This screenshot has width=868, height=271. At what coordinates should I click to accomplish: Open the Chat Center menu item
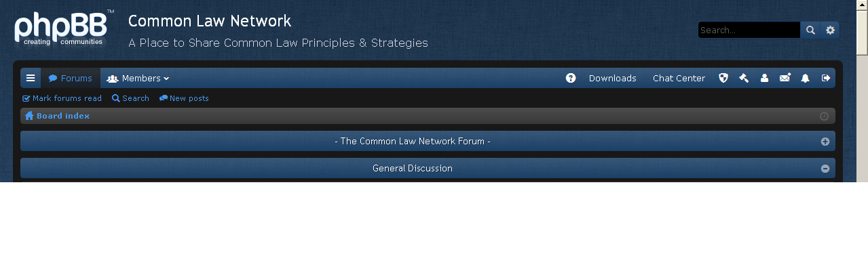[679, 78]
